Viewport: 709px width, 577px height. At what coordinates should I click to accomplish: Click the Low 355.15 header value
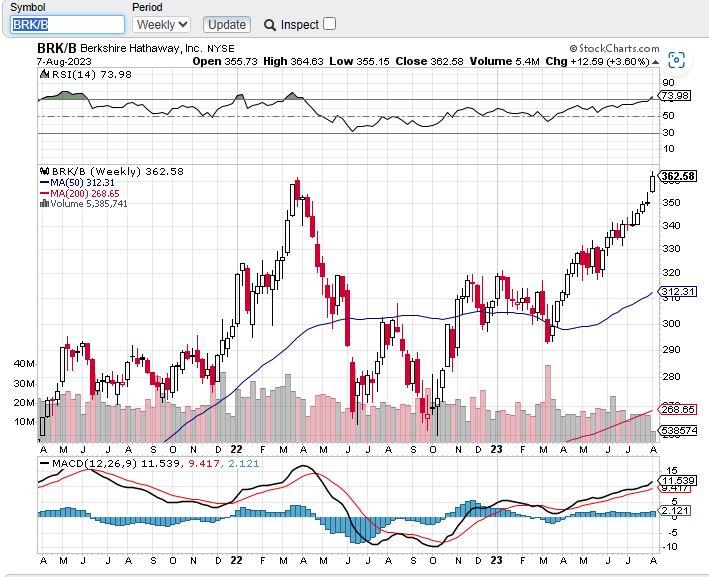(x=359, y=61)
